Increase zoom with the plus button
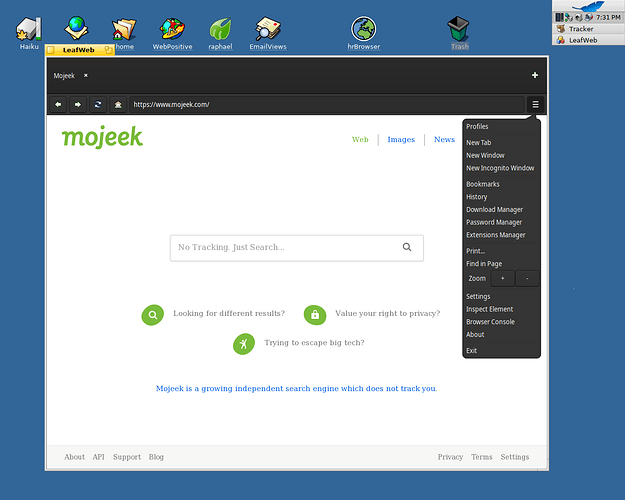The width and height of the screenshot is (625, 500). tap(502, 278)
